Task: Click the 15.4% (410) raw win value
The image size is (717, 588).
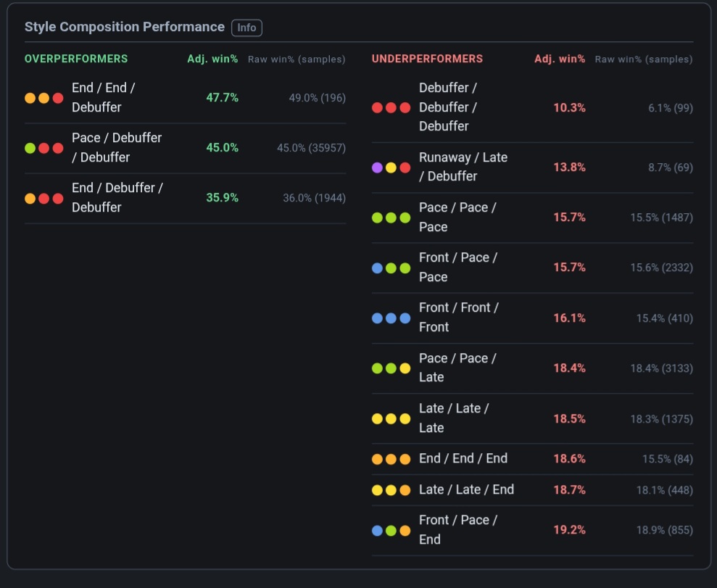Action: tap(665, 318)
